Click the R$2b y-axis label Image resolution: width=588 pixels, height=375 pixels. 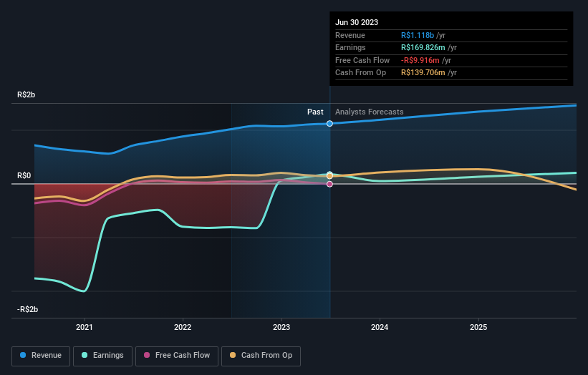click(x=26, y=94)
